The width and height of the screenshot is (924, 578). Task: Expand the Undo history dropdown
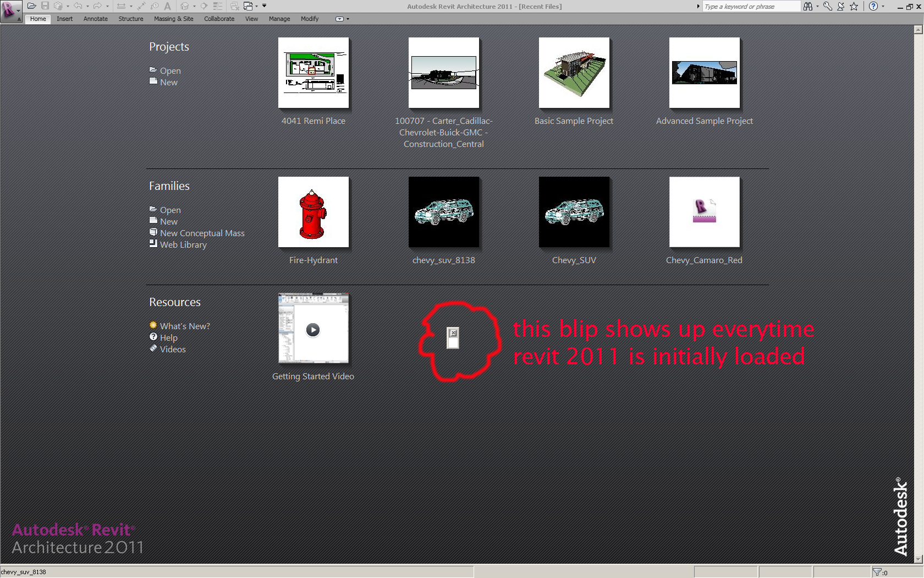[x=87, y=6]
